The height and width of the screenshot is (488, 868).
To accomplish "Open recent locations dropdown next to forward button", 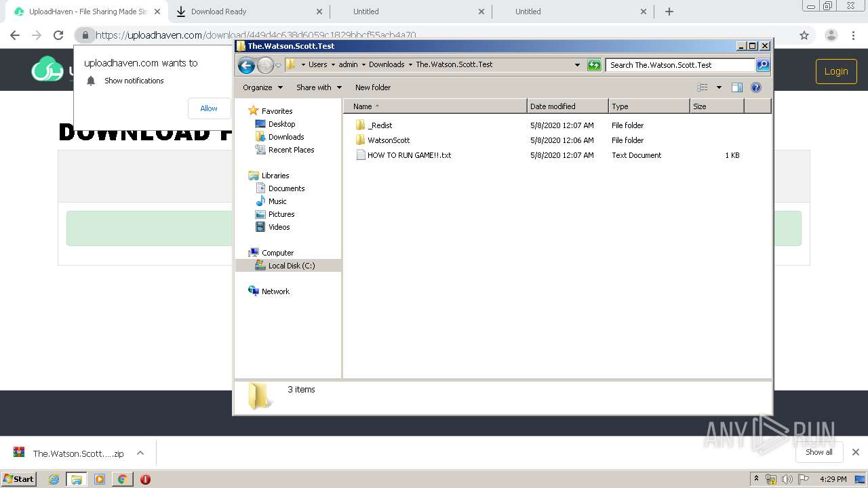I will click(x=278, y=65).
